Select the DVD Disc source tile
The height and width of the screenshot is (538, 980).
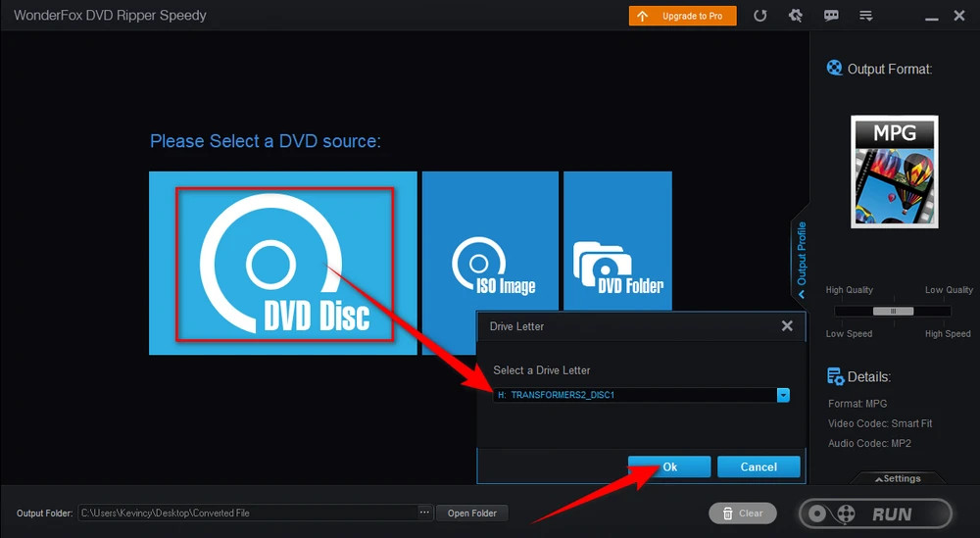click(282, 263)
